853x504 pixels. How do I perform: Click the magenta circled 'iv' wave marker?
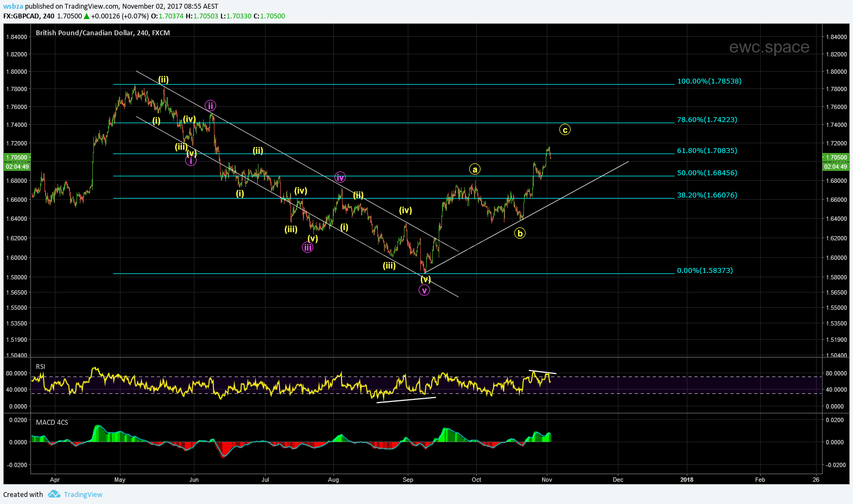coord(340,177)
